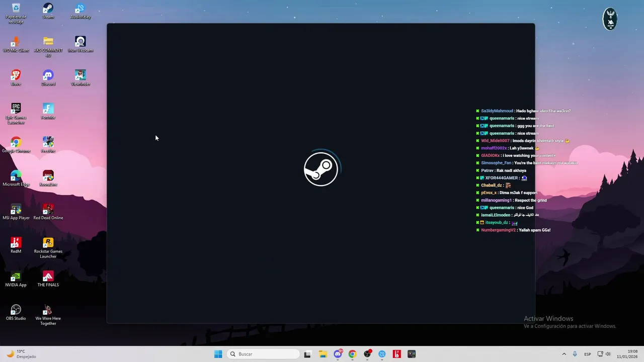
Task: Open the Windows Start menu
Action: [218, 354]
